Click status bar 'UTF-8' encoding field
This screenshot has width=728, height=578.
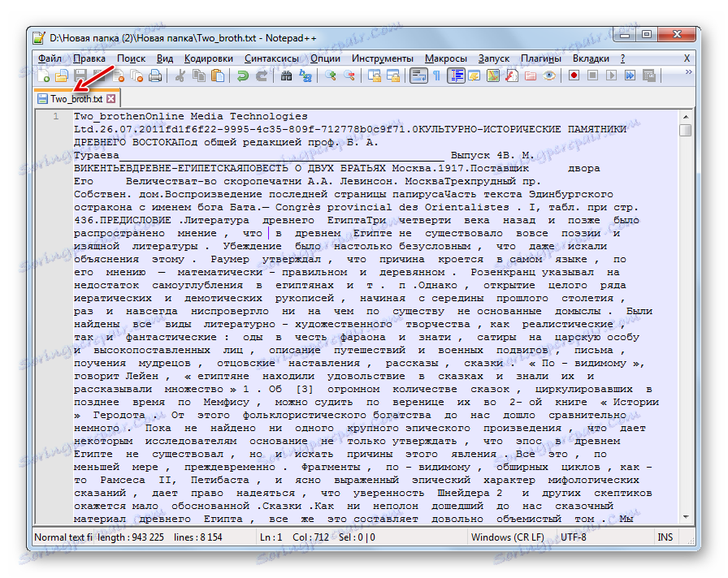pos(574,537)
